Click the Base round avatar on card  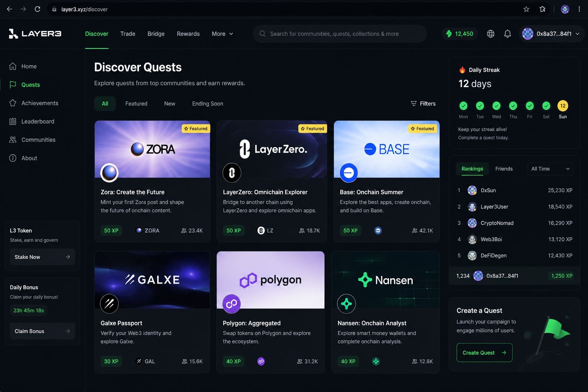[x=349, y=173]
